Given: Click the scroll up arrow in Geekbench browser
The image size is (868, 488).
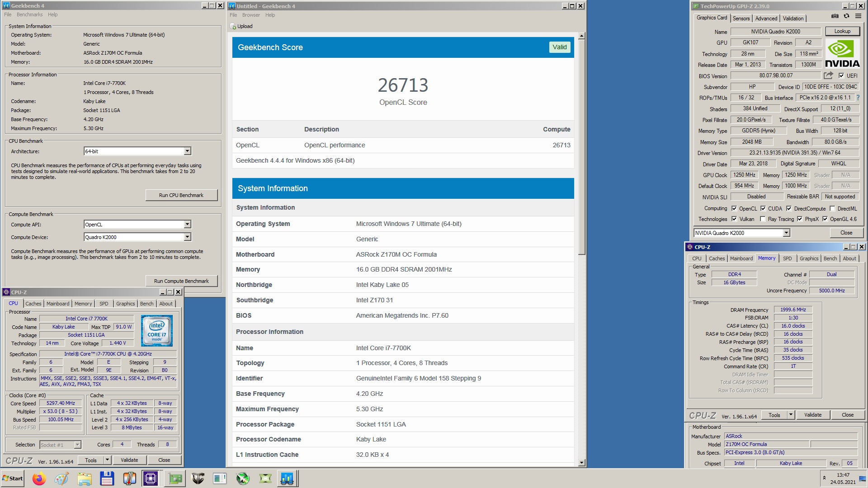Looking at the screenshot, I should point(582,36).
